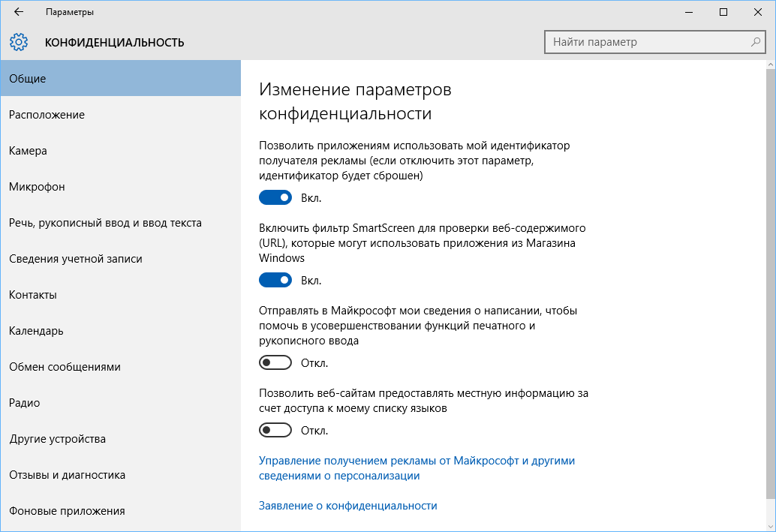Enable websites accessing your language list
Viewport: 776px width, 532px height.
pyautogui.click(x=275, y=430)
